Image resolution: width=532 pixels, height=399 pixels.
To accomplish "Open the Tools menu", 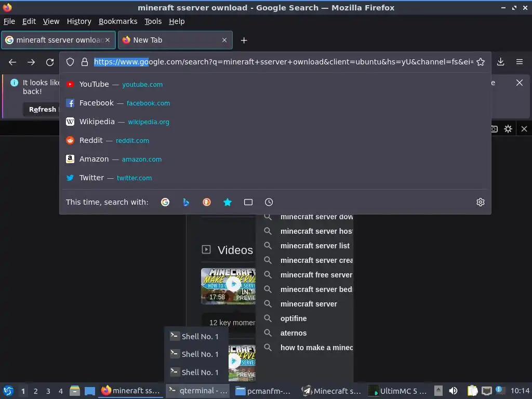I will 153,21.
